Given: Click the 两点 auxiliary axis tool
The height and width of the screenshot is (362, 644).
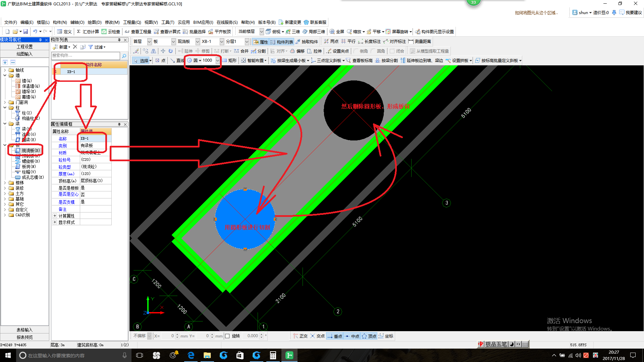Looking at the screenshot, I should (331, 41).
